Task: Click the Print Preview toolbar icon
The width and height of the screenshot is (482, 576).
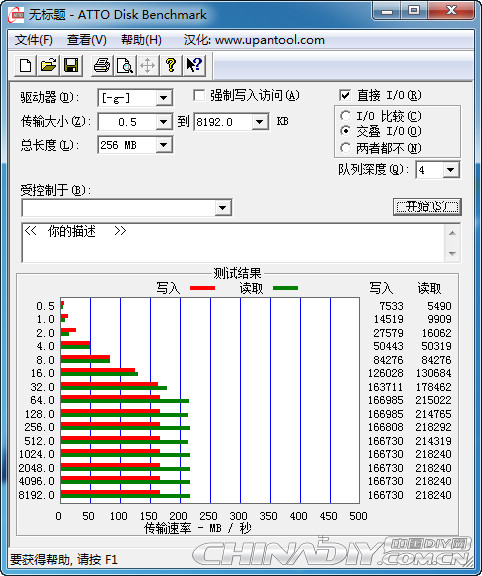Action: (x=125, y=65)
